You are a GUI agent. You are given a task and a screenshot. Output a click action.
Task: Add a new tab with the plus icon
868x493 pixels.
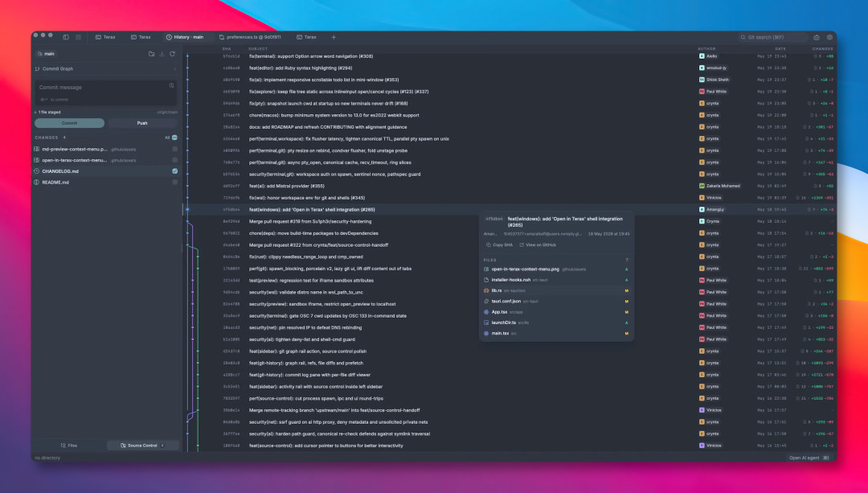[334, 37]
